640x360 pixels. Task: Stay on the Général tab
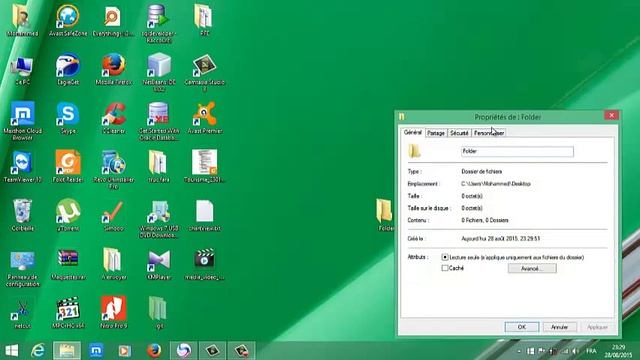click(x=413, y=132)
